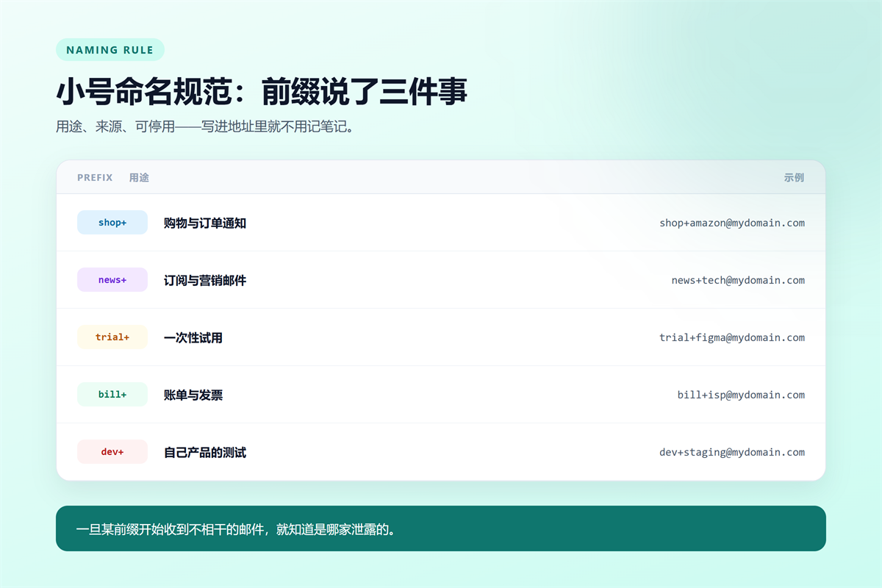Viewport: 882px width, 588px height.
Task: Click the dev+staging@mydomain.com example address
Action: pos(732,452)
